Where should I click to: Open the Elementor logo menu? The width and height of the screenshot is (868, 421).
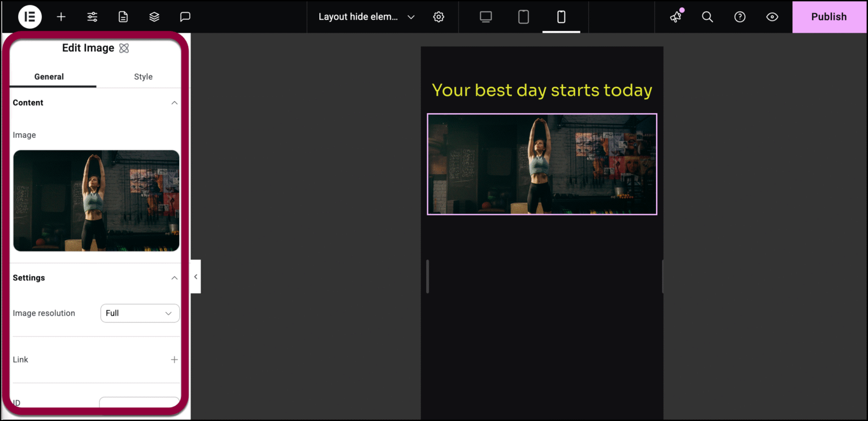tap(29, 16)
